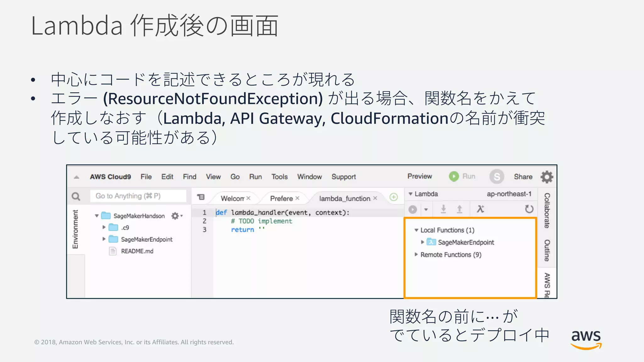
Task: Click the tab list menu icon
Action: pyautogui.click(x=201, y=197)
